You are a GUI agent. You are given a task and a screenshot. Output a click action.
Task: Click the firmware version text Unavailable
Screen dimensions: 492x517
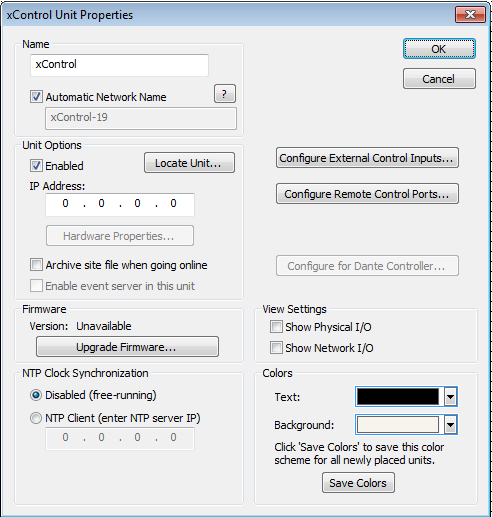click(x=104, y=326)
